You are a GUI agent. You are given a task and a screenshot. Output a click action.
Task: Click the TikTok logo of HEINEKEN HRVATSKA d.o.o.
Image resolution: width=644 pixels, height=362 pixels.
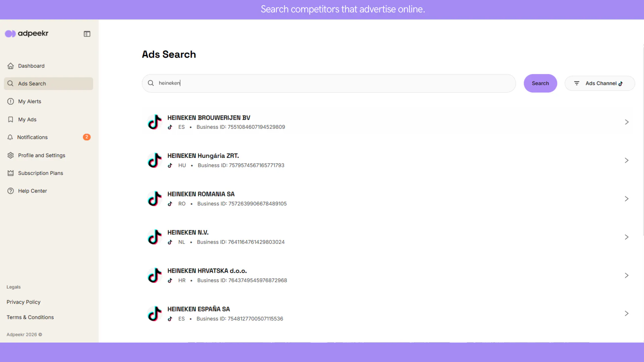(x=155, y=276)
